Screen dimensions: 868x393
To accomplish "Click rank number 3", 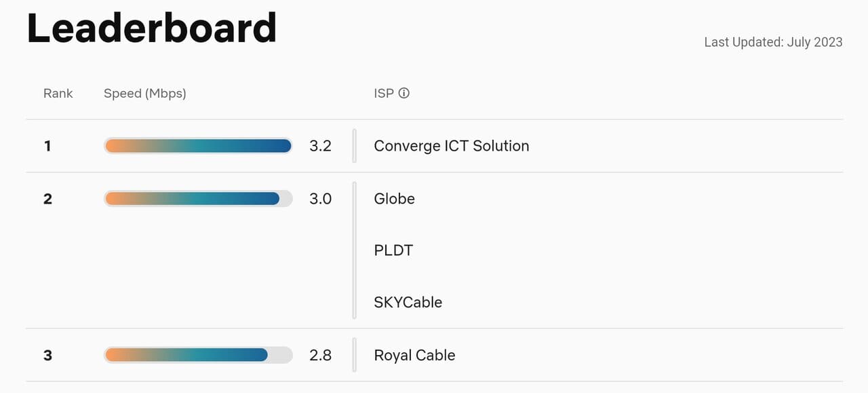I will click(47, 355).
